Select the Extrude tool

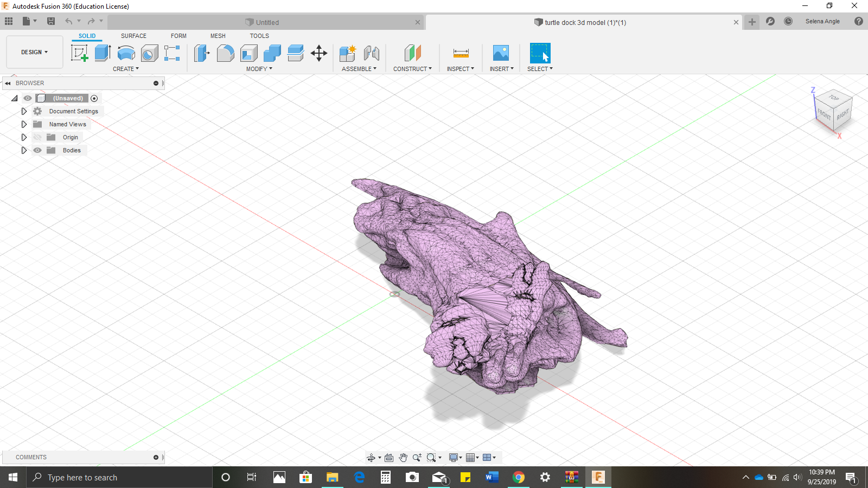click(103, 53)
